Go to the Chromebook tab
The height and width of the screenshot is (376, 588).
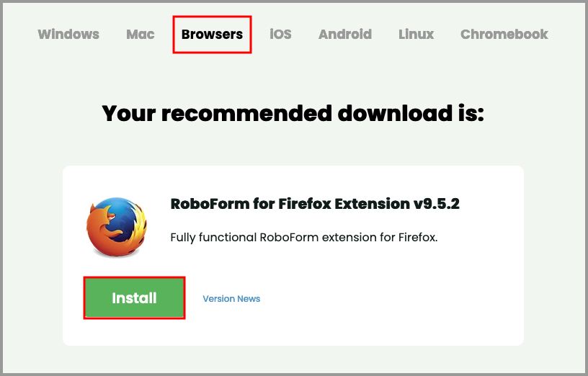click(504, 35)
